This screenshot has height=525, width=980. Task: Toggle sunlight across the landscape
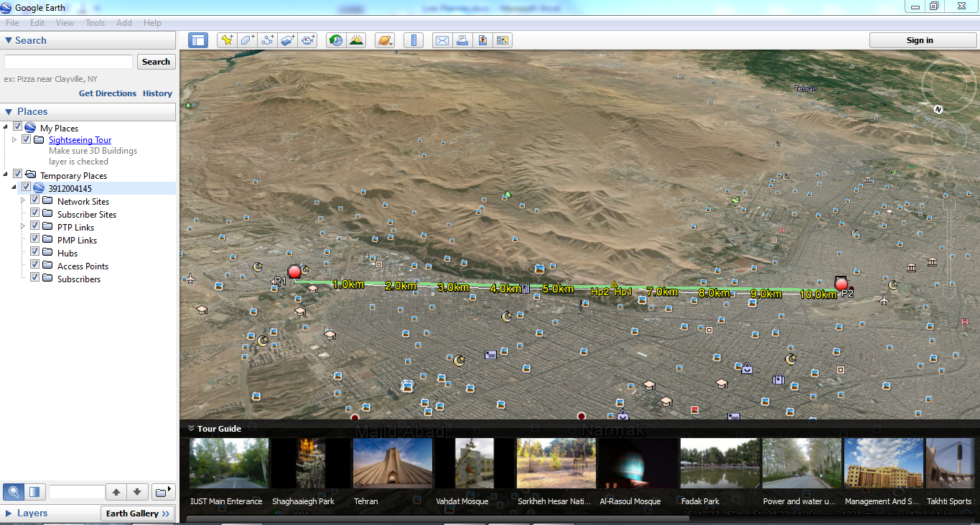coord(356,40)
